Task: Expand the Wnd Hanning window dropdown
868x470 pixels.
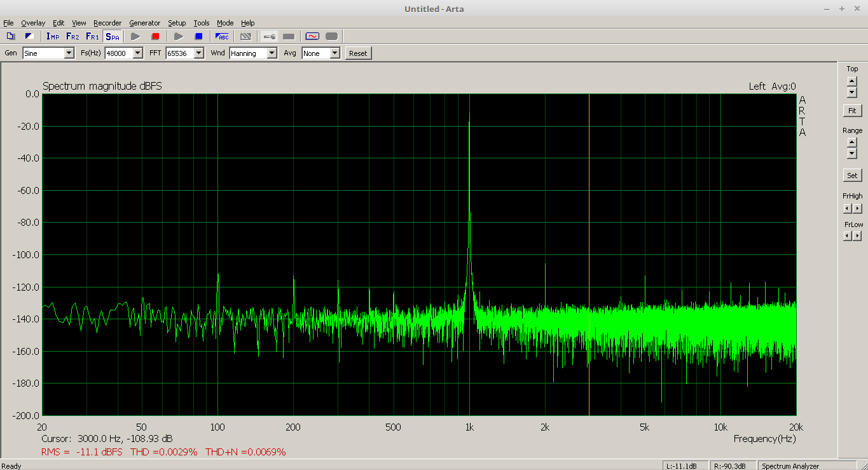Action: click(272, 53)
